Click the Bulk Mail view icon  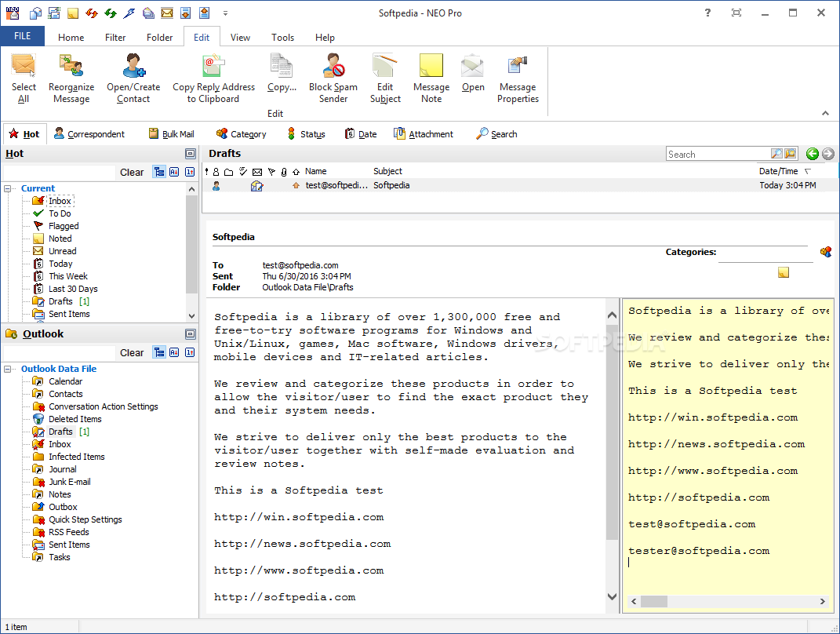pyautogui.click(x=154, y=134)
